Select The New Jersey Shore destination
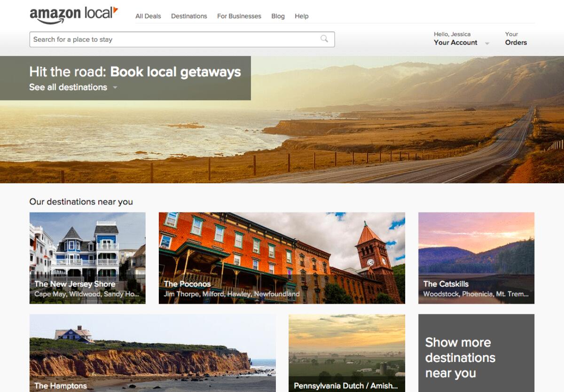 pos(88,258)
